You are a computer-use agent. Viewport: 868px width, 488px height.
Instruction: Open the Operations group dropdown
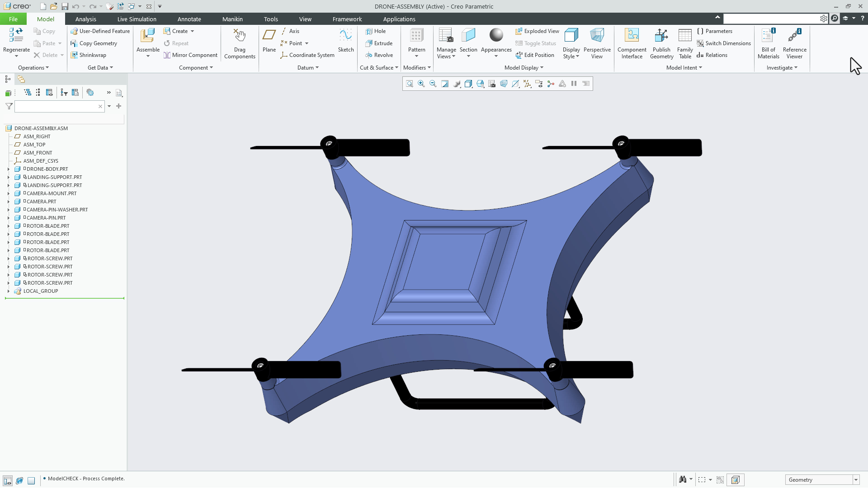[x=33, y=68]
